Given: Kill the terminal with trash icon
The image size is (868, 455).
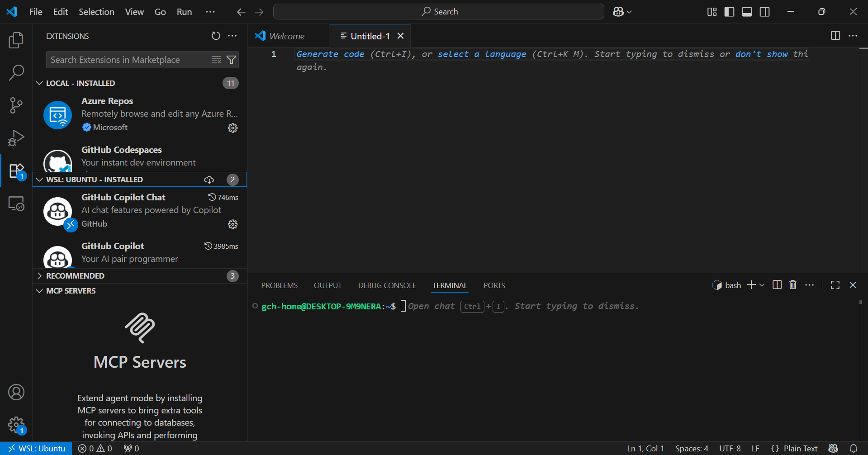Looking at the screenshot, I should point(793,285).
